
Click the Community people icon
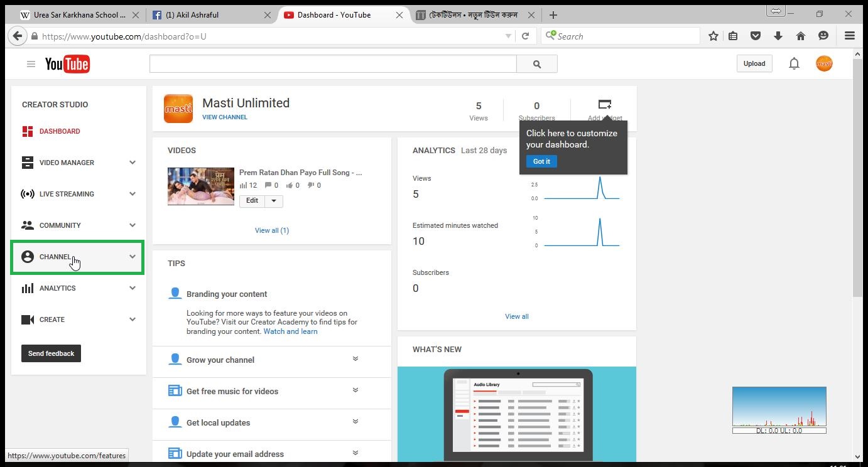[28, 225]
